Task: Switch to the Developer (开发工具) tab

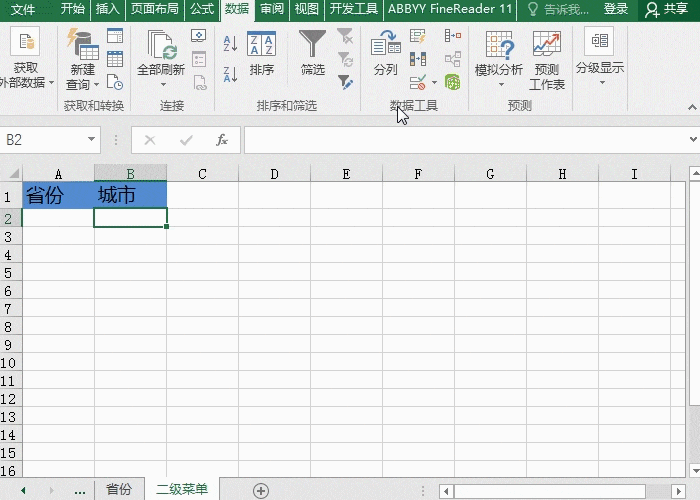Action: (354, 9)
